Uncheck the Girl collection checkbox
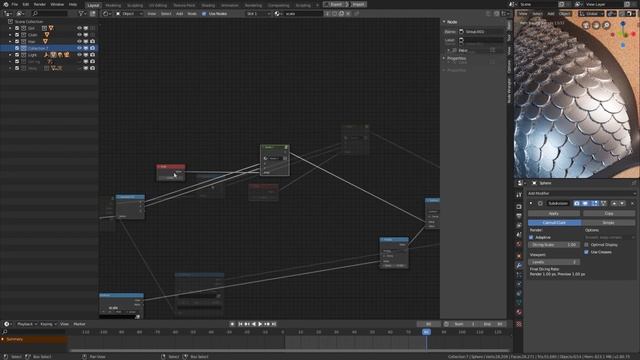The width and height of the screenshot is (640, 360). 17,28
